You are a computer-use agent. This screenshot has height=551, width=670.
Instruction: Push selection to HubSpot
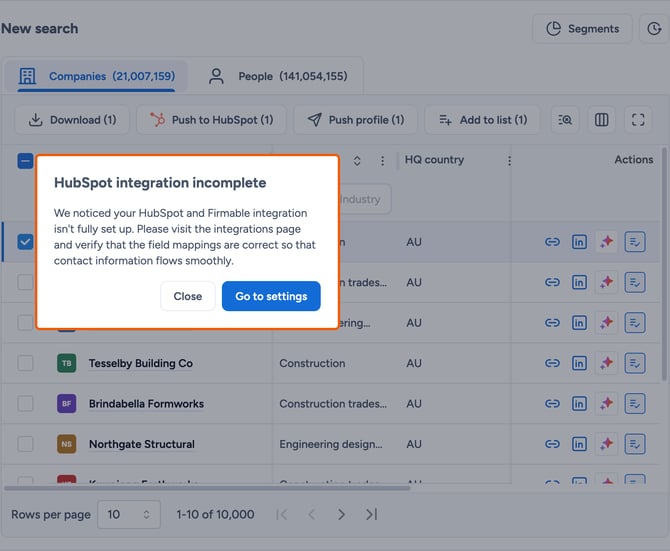[x=212, y=120]
